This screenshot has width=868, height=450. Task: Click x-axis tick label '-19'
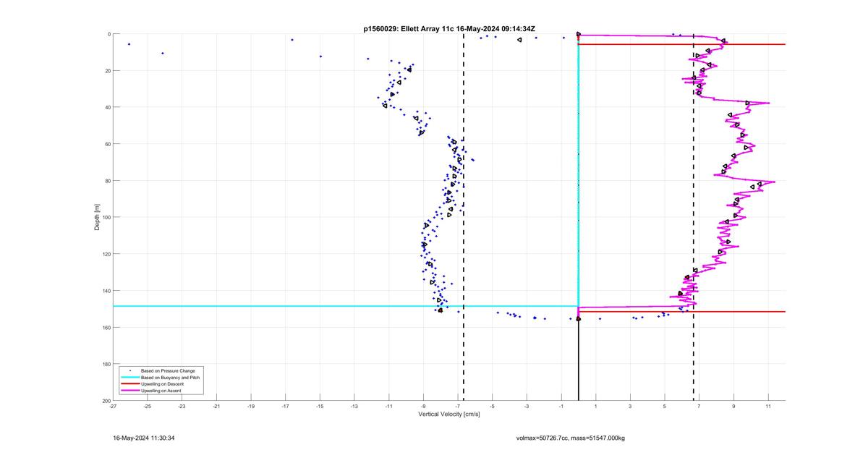pyautogui.click(x=251, y=407)
